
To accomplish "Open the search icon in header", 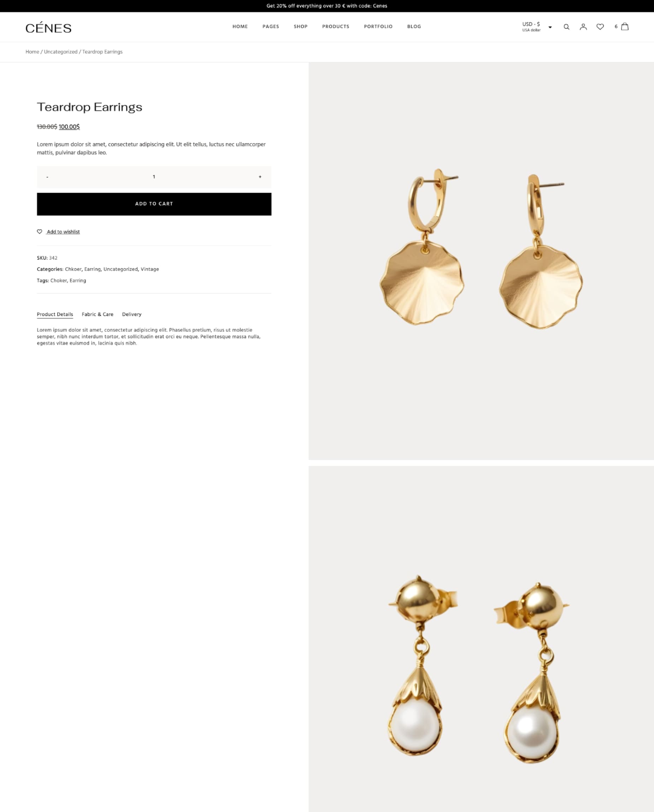I will [x=566, y=27].
